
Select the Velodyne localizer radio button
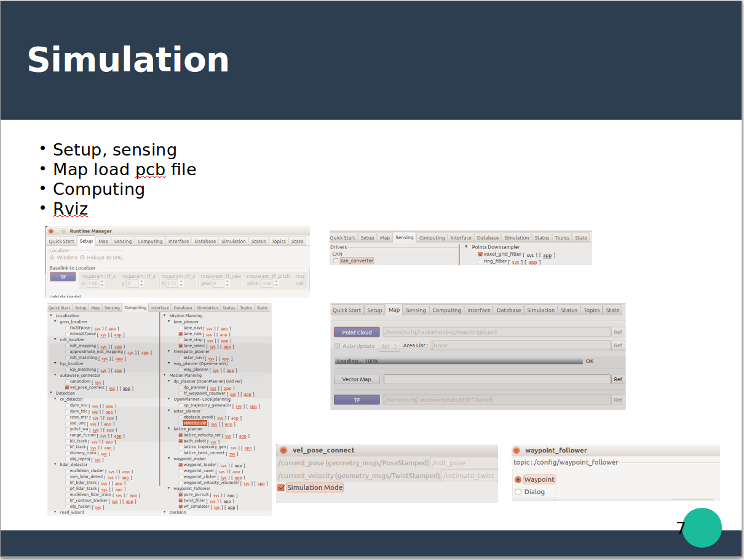tap(52, 258)
